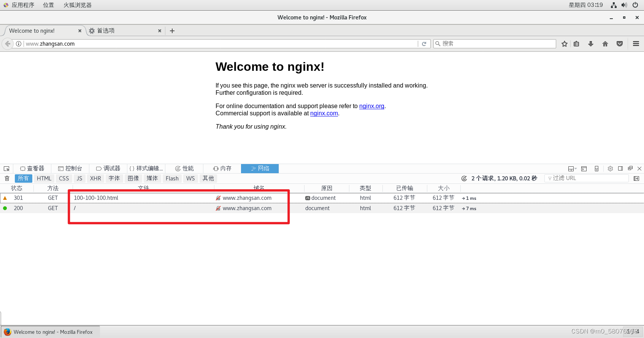Screen dimensions: 644x338
Task: Open the 应用程序 applications menu
Action: click(19, 5)
